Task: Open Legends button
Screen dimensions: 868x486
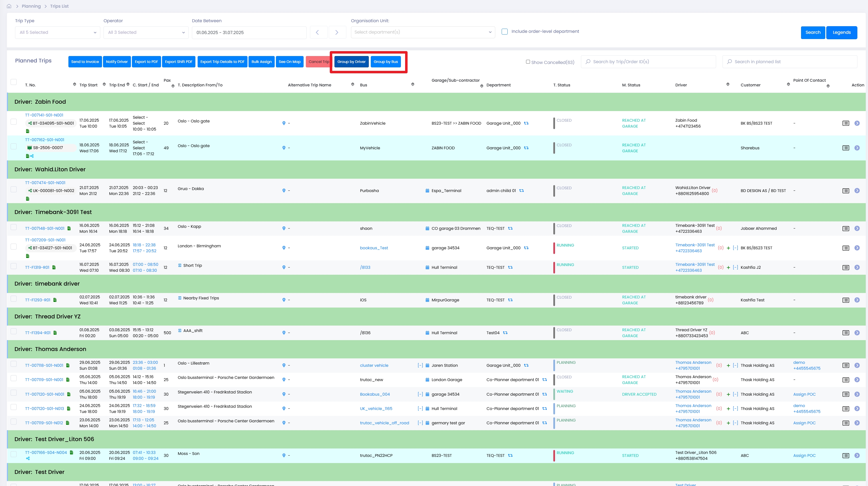Action: [x=842, y=32]
